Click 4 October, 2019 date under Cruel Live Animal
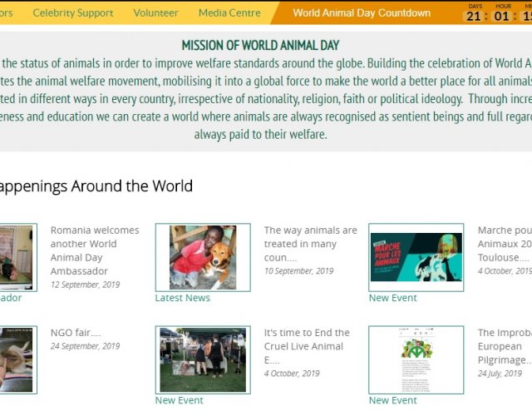This screenshot has width=532, height=416. pyautogui.click(x=292, y=374)
